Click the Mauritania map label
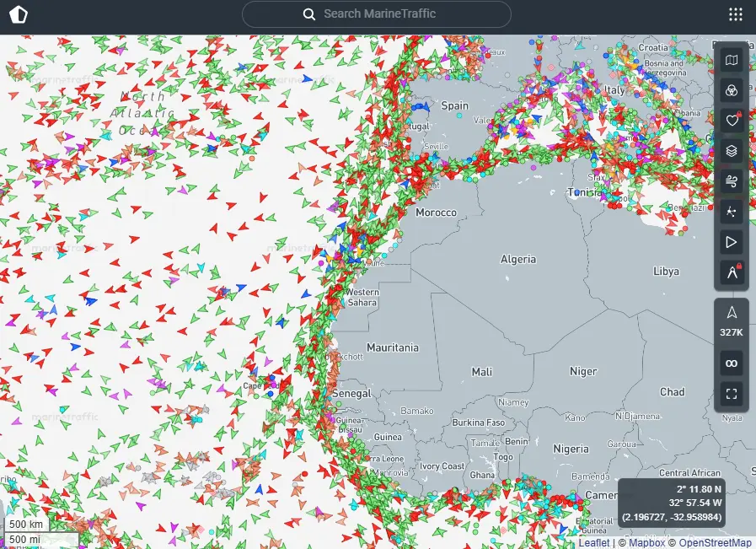The height and width of the screenshot is (549, 756). pos(393,347)
